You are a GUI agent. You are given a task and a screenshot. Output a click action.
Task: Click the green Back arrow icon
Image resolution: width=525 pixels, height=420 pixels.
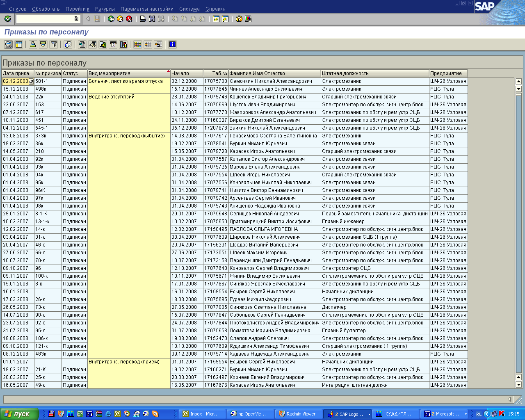click(x=111, y=19)
